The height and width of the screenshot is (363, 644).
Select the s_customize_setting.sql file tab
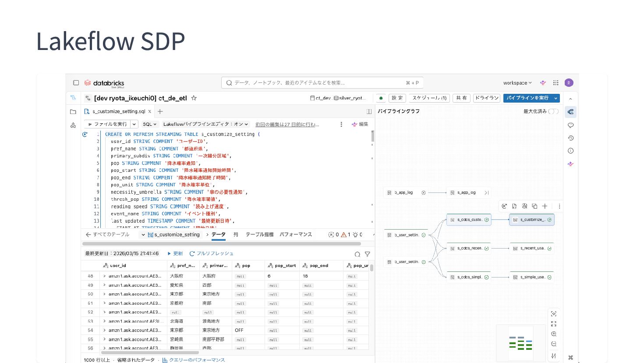point(118,111)
